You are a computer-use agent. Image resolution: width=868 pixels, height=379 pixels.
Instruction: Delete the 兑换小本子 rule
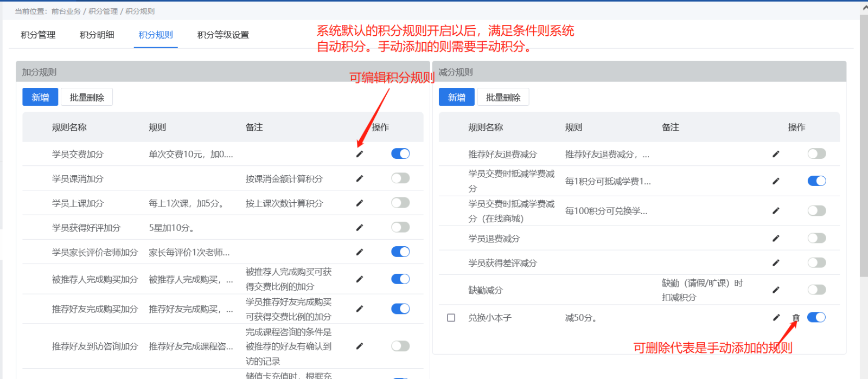coord(796,318)
